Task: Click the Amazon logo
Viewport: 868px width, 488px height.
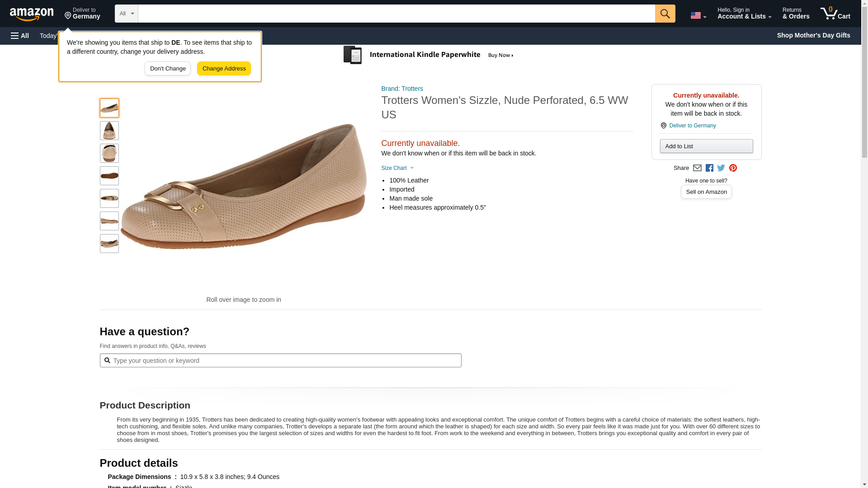Action: (32, 14)
